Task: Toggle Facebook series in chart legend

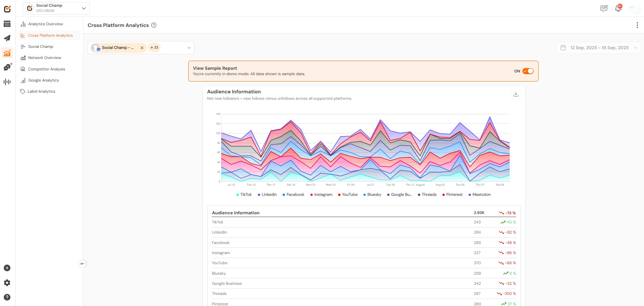Action: [293, 195]
